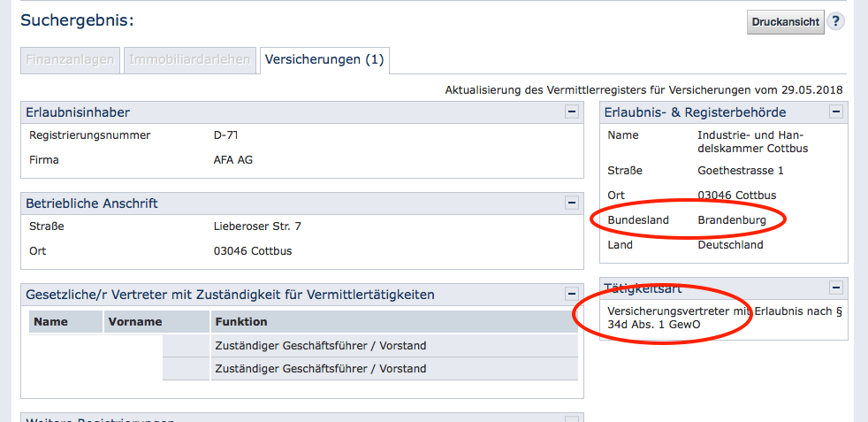Collapse the Betriebliche Anschrift section

click(x=572, y=203)
